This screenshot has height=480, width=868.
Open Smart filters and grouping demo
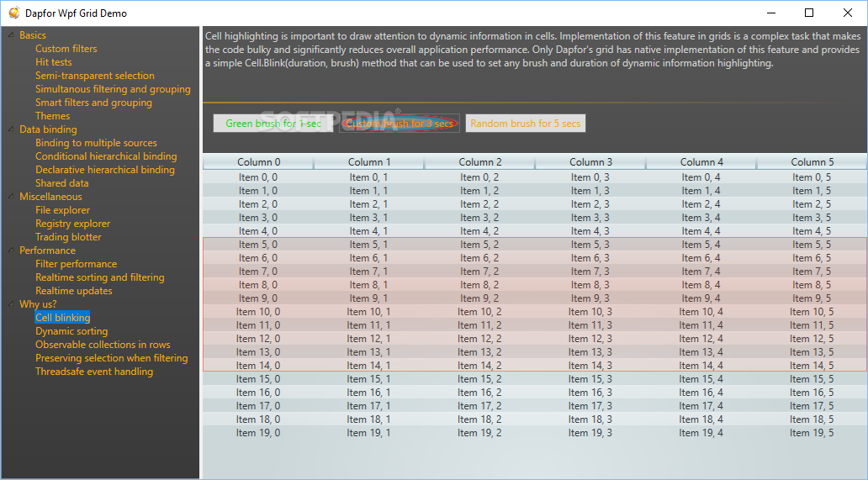[x=93, y=103]
